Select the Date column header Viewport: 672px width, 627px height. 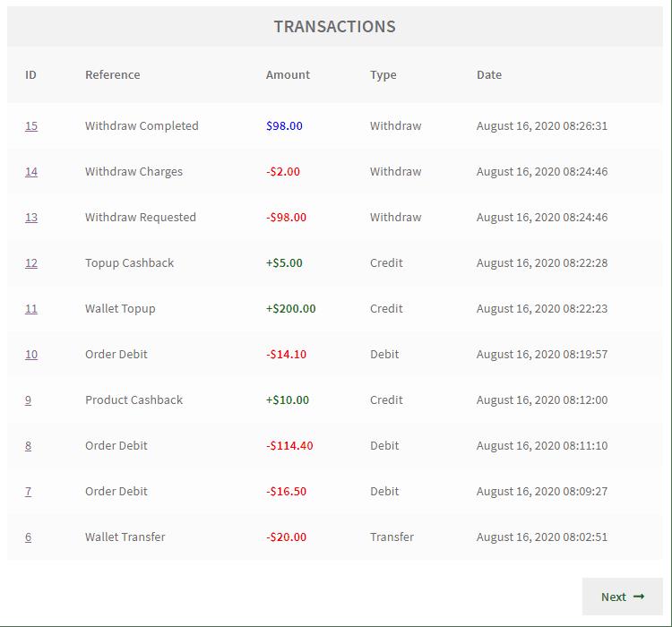[x=489, y=75]
